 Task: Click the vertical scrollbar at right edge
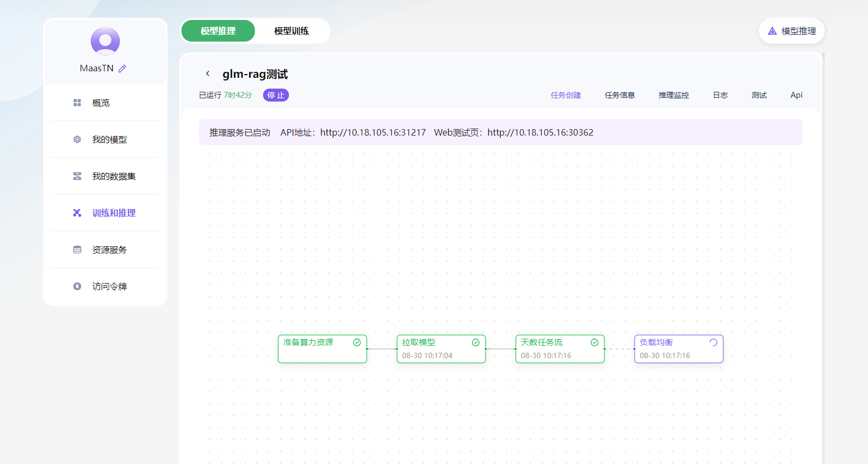point(823,258)
